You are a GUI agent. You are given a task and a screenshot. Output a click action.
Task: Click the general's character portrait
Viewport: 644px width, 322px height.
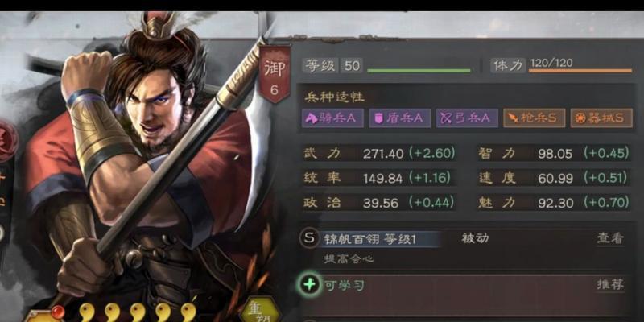tap(139, 164)
